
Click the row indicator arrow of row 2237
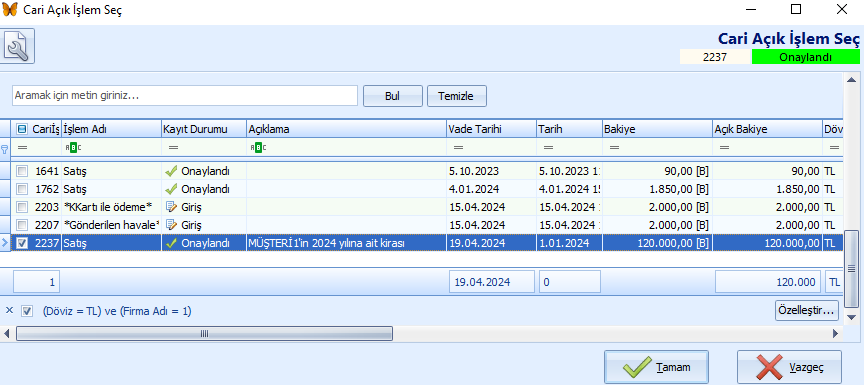coord(5,243)
